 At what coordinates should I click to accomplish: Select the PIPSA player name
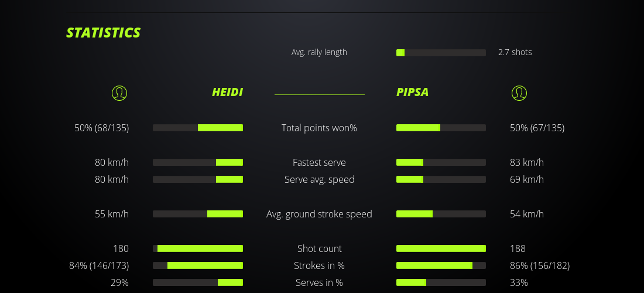pos(413,93)
